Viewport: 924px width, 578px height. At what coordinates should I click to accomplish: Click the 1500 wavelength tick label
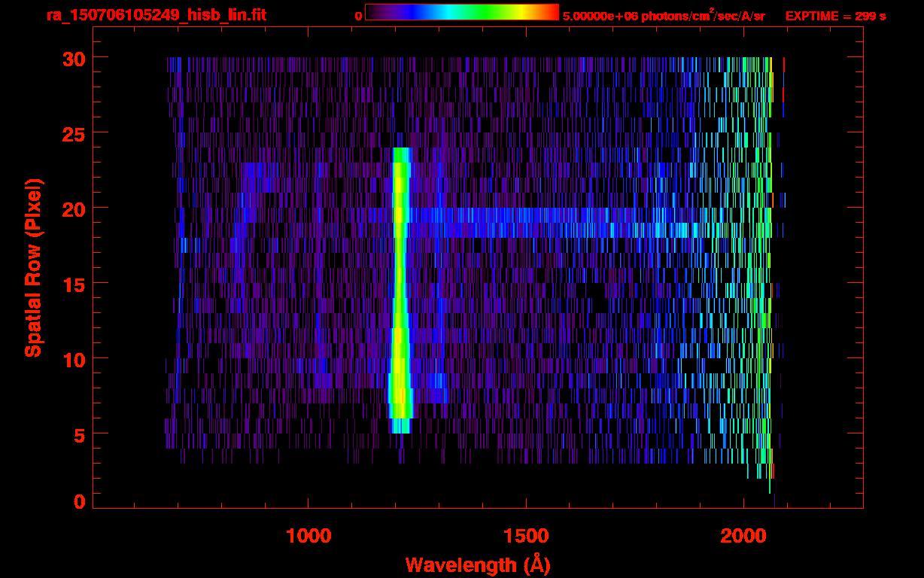click(526, 536)
